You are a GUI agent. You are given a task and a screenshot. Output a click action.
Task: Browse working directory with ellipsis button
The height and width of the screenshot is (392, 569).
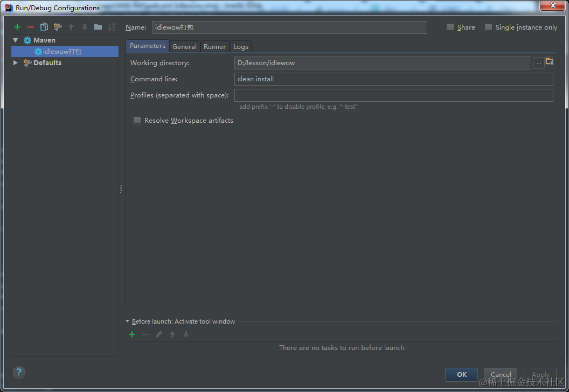(x=538, y=63)
